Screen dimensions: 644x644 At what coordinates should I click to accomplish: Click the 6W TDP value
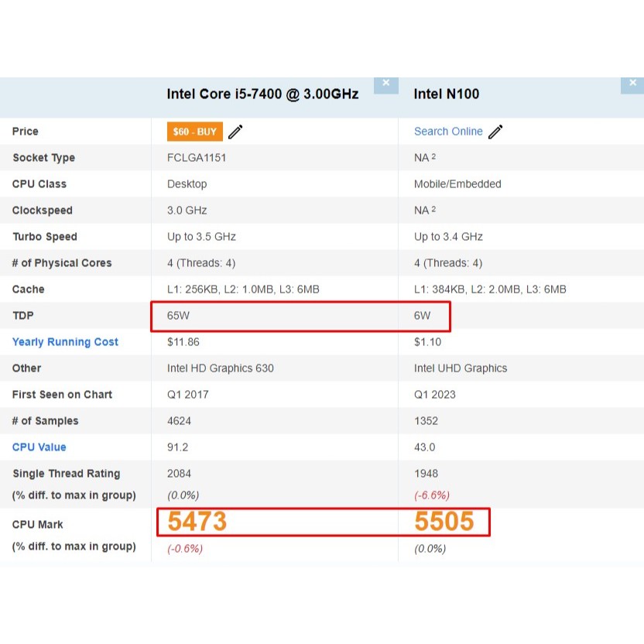(x=422, y=316)
